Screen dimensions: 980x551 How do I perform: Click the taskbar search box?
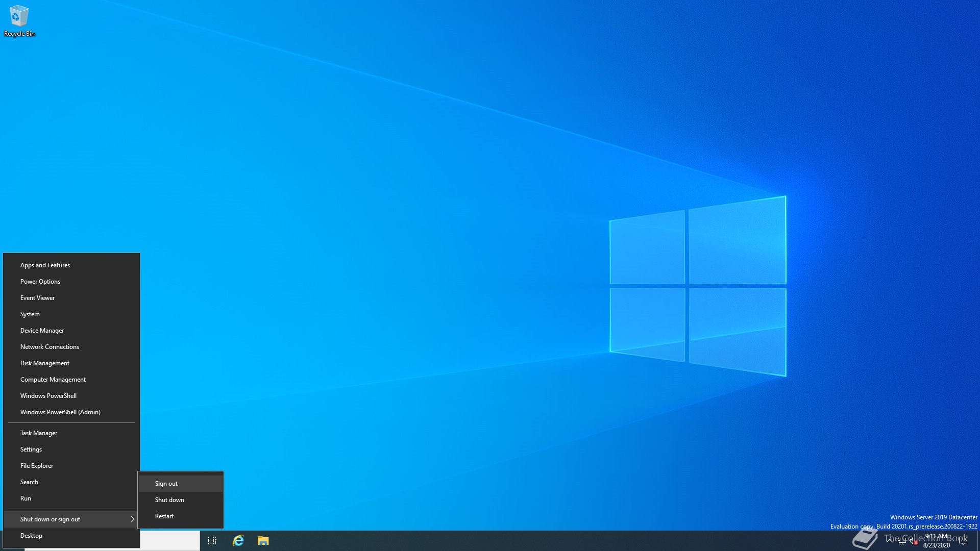[170, 541]
